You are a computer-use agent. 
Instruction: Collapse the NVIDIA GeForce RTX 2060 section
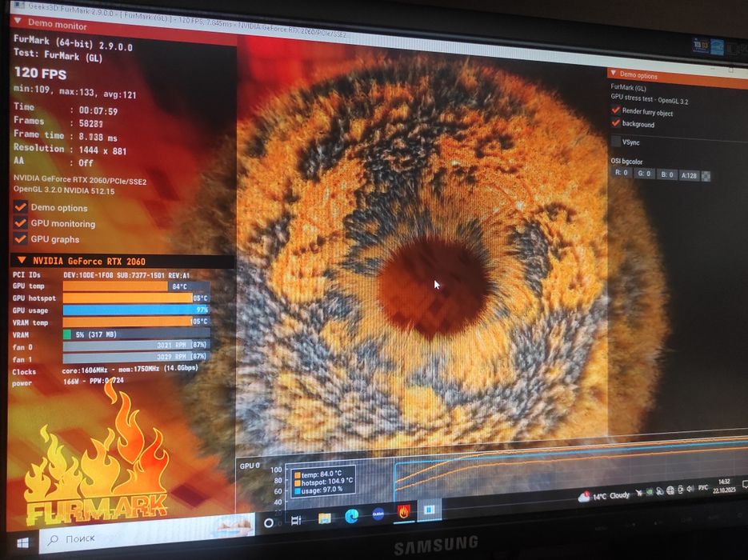click(x=22, y=261)
